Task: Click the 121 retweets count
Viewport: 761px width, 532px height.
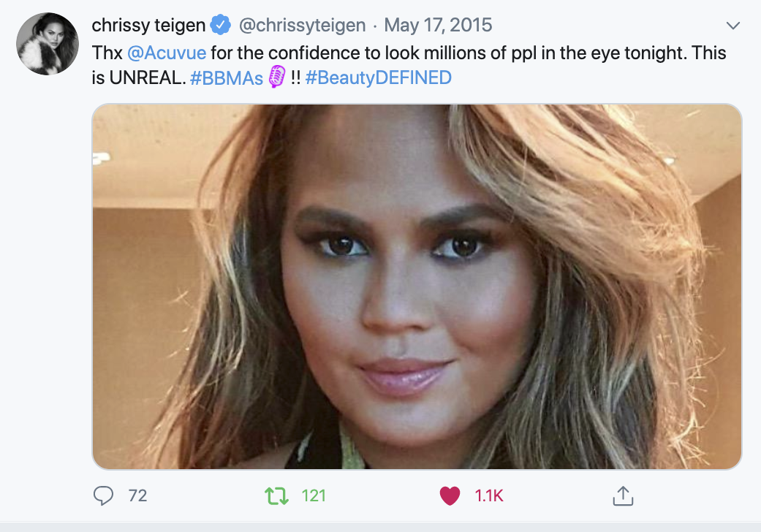Action: pyautogui.click(x=314, y=496)
